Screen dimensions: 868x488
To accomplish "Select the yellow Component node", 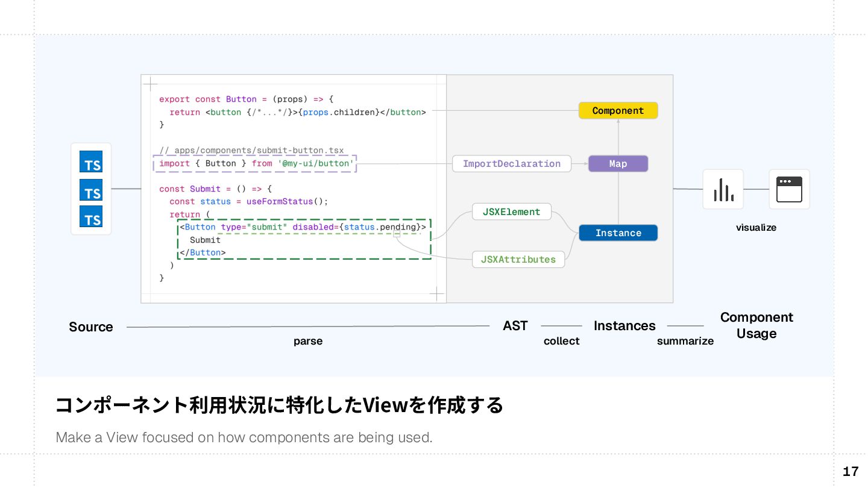I will point(618,111).
